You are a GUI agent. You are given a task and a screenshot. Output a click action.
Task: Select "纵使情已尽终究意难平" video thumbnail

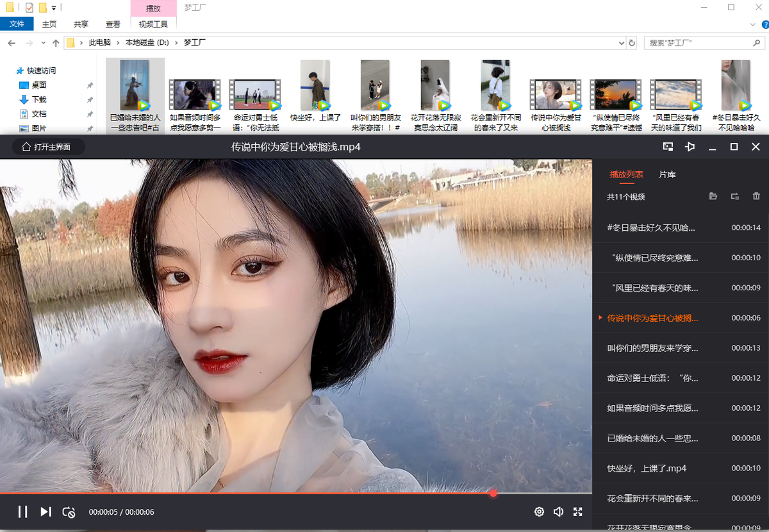pos(616,95)
